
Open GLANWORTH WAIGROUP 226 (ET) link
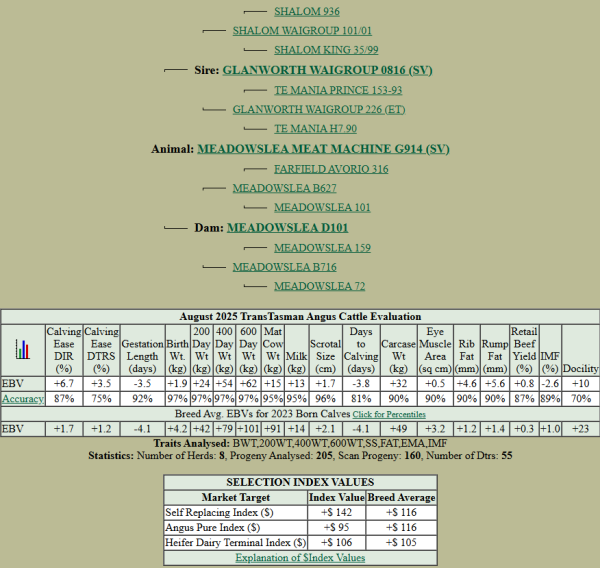coord(319,109)
